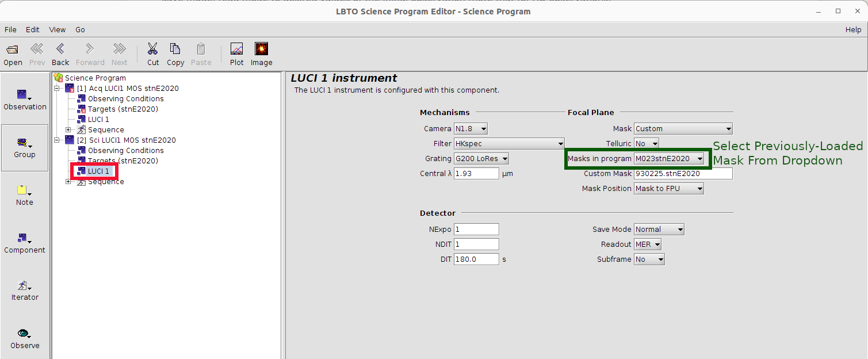
Task: Open the File menu
Action: pyautogui.click(x=10, y=29)
